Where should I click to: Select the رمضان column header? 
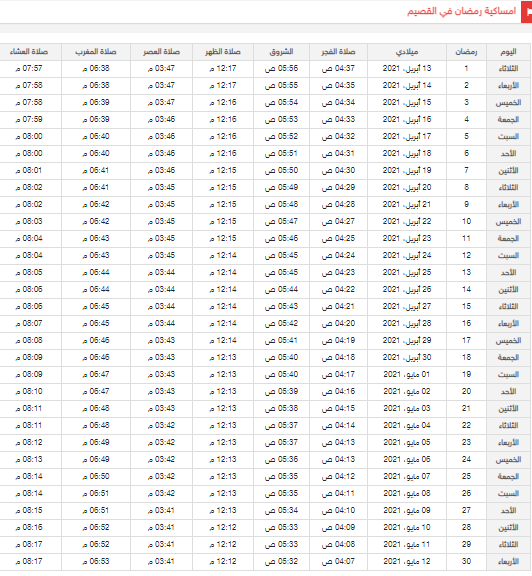(x=466, y=52)
